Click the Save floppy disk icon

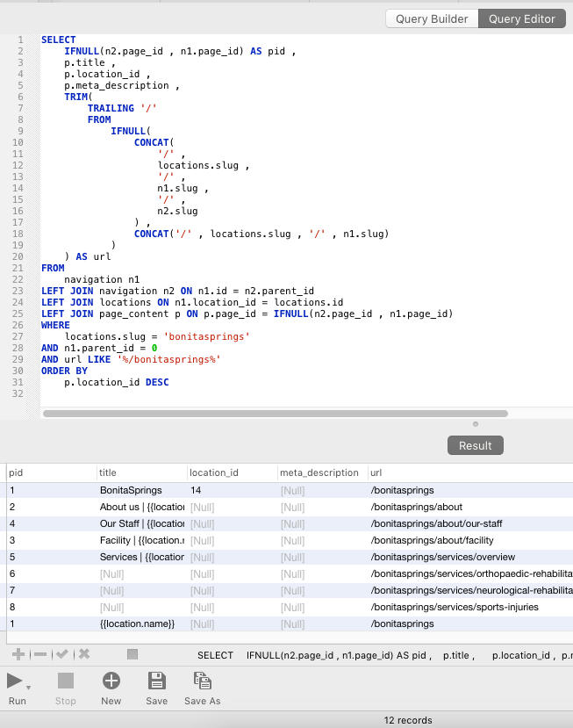coord(157,681)
